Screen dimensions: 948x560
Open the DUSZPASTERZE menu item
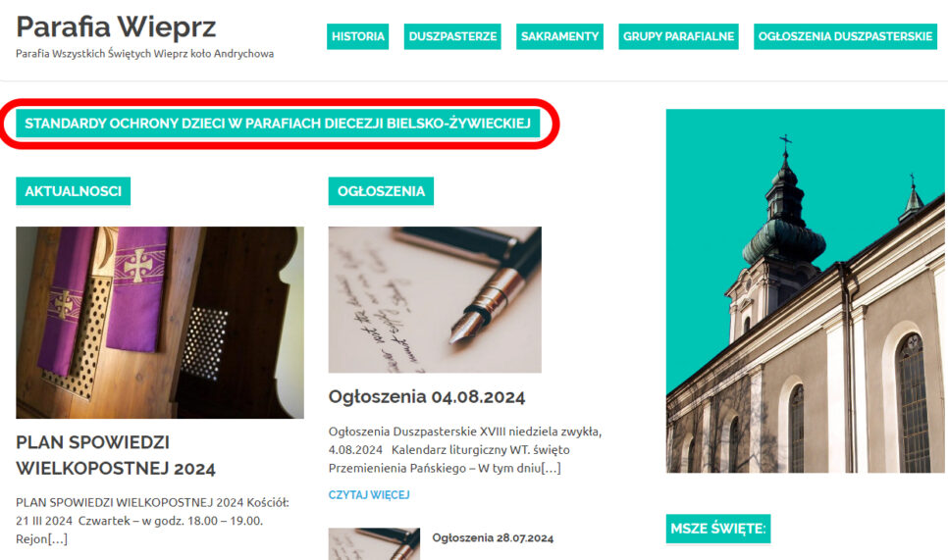point(452,36)
